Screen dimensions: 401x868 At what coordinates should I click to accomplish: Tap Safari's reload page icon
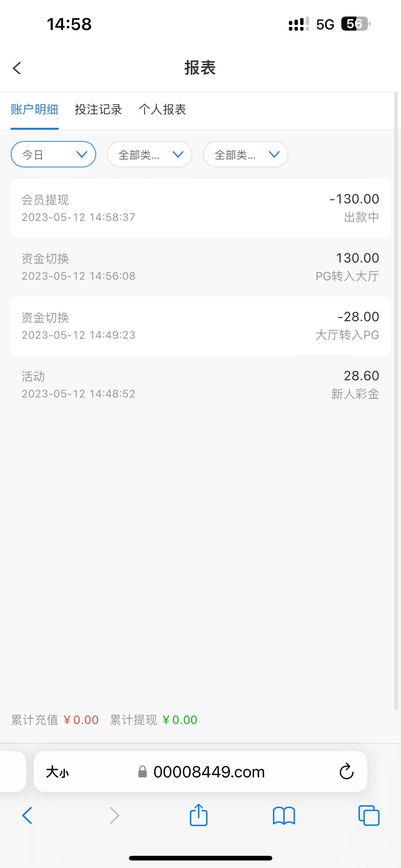pyautogui.click(x=346, y=772)
